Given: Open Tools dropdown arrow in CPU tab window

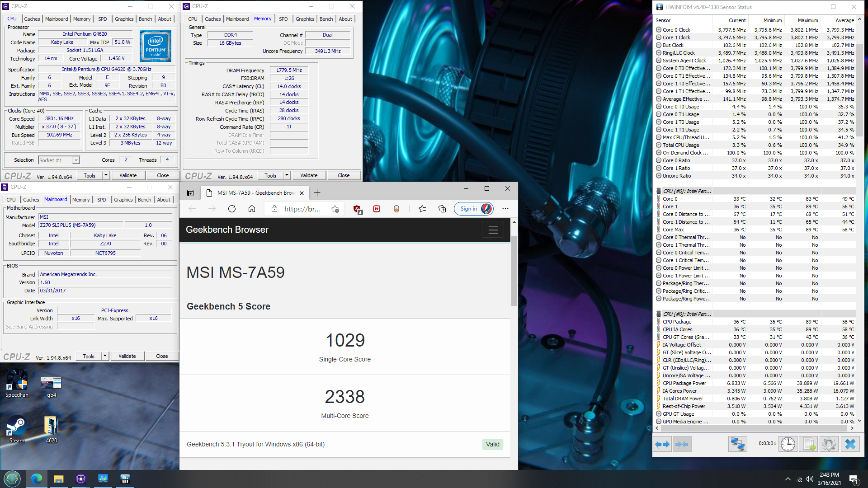Looking at the screenshot, I should [106, 175].
